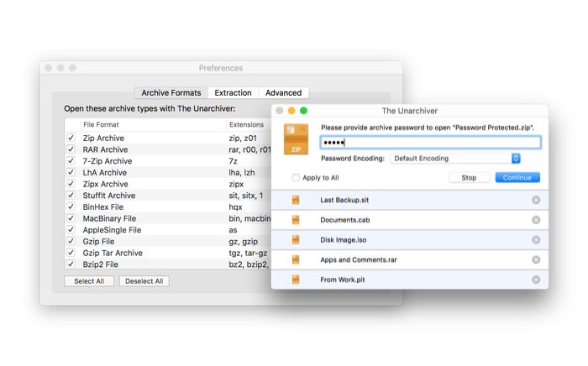Viewport: 588px width, 366px height.
Task: Disable Gzip Tar Archive format
Action: tap(71, 253)
